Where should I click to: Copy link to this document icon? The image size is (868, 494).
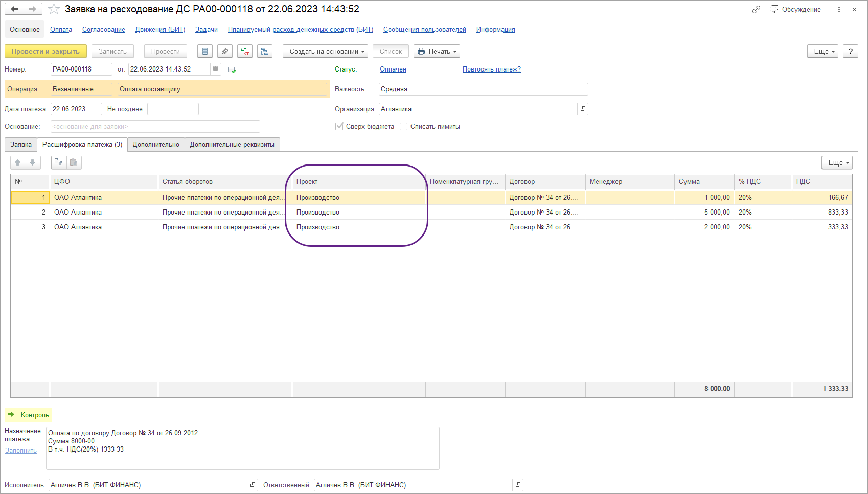coord(756,9)
